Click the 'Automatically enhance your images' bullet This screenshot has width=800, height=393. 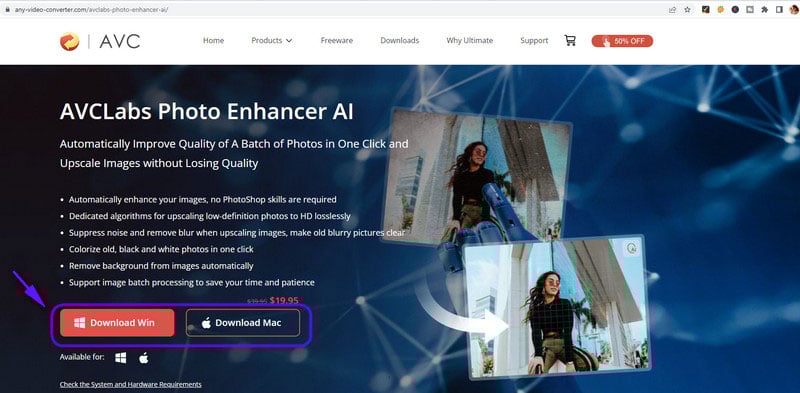[x=203, y=200]
